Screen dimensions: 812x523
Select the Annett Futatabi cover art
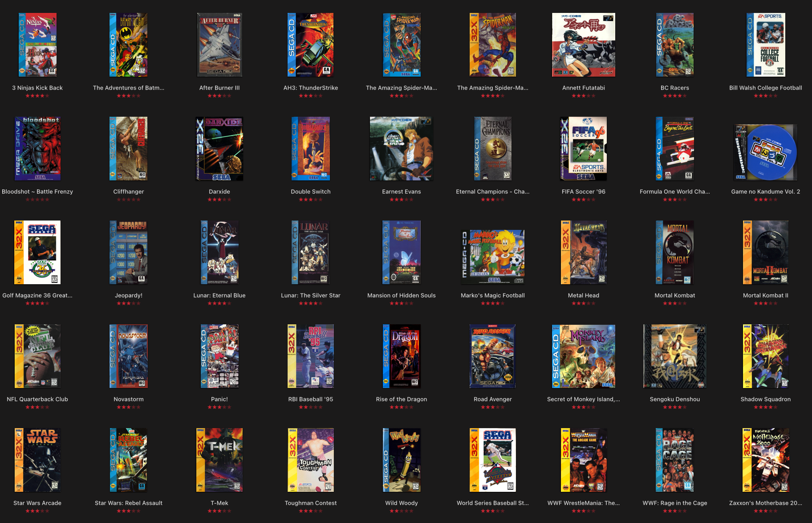(x=584, y=45)
